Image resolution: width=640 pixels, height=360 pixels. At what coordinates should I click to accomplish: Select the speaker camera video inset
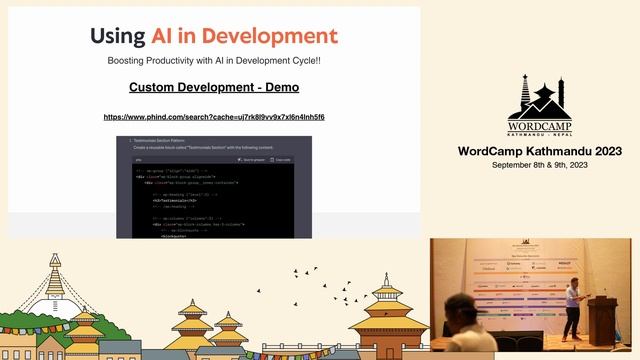pos(531,295)
